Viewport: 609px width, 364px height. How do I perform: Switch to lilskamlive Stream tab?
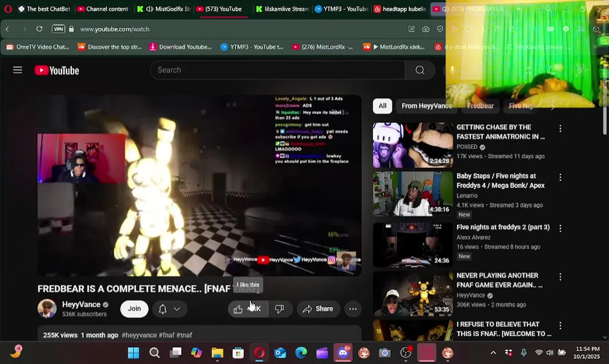[283, 9]
